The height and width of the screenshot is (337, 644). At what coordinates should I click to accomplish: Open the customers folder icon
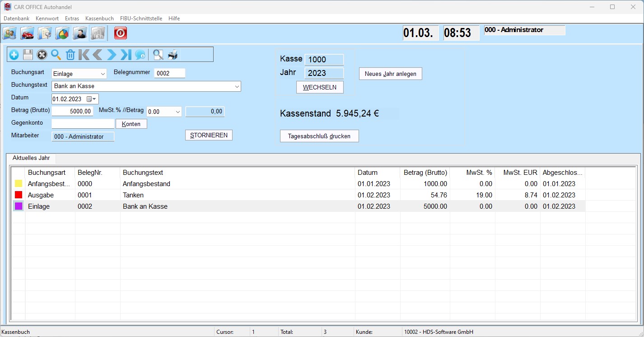tap(10, 33)
